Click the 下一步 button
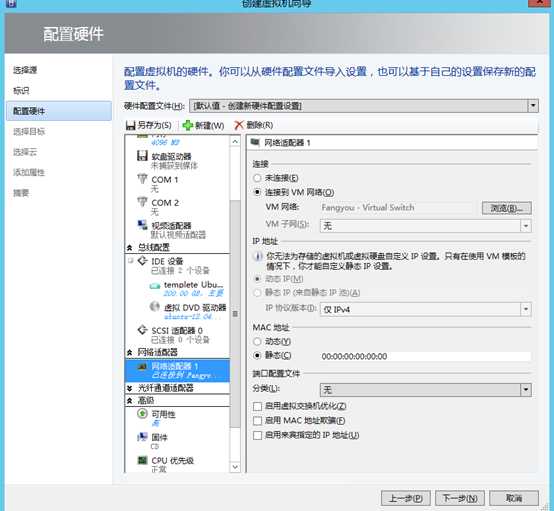Viewport: 554px width, 511px height. [460, 498]
